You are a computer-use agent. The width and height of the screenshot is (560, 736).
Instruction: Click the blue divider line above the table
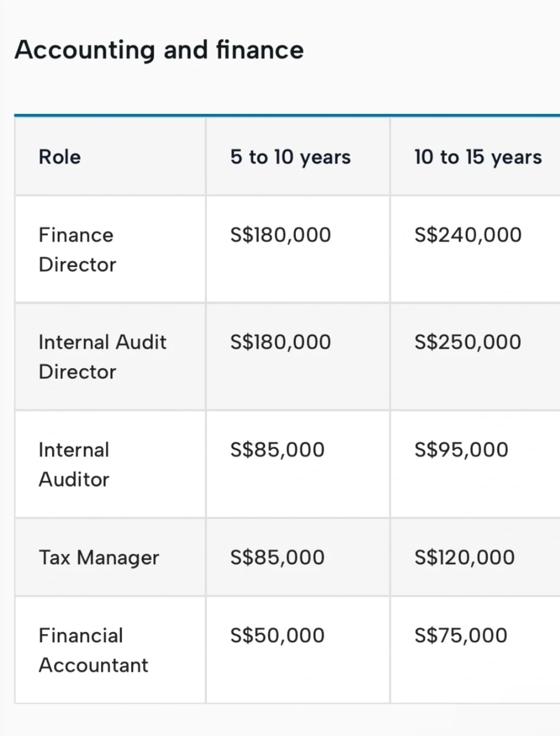287,115
